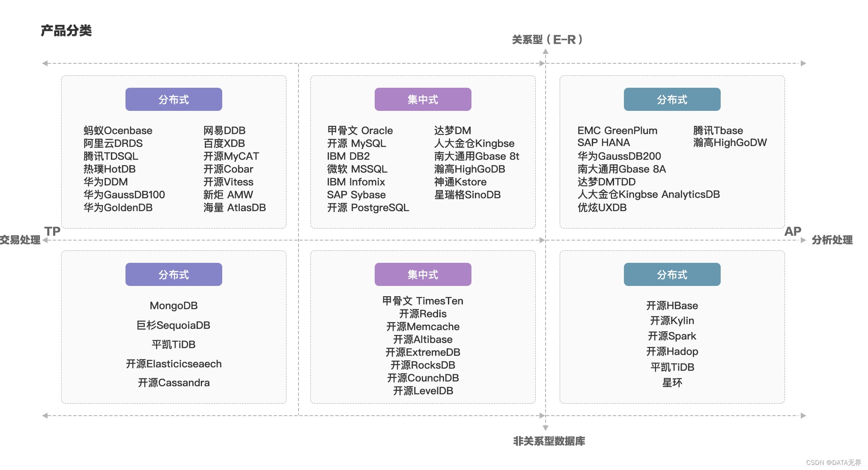This screenshot has height=470, width=868.
Task: Click 开源Elasticicseaech entry
Action: (x=174, y=364)
